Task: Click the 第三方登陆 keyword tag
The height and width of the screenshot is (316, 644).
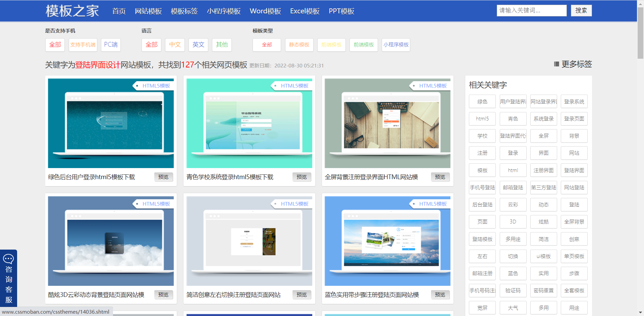Action: pyautogui.click(x=544, y=188)
